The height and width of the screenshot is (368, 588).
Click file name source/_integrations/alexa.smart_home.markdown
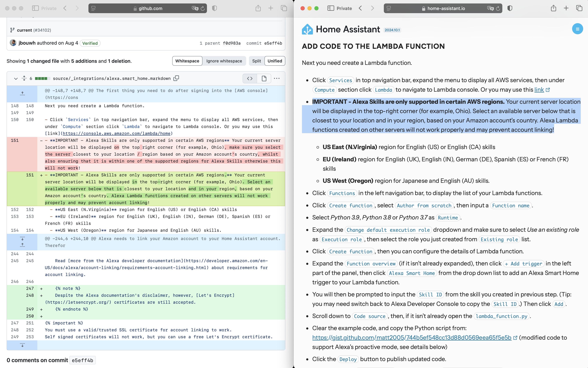(112, 78)
